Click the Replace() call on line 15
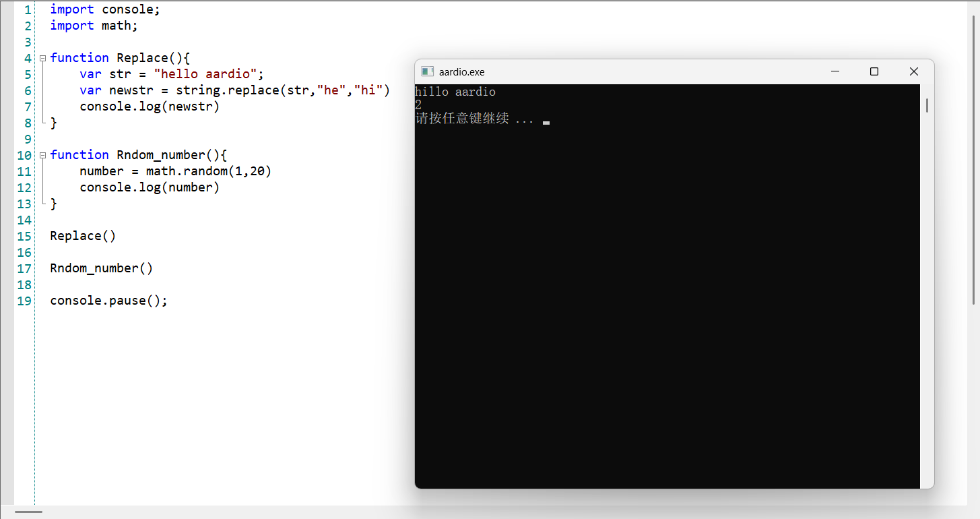Screen dimensions: 980x519 [82, 235]
